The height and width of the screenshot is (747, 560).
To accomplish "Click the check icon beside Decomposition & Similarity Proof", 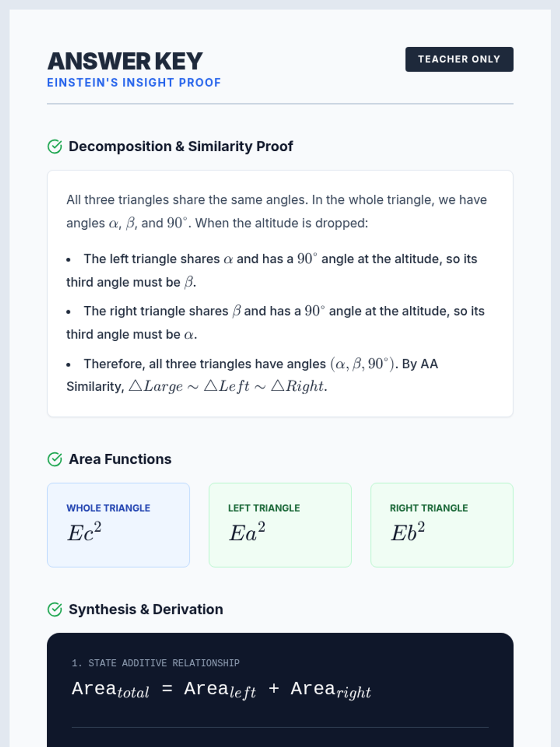I will (55, 147).
